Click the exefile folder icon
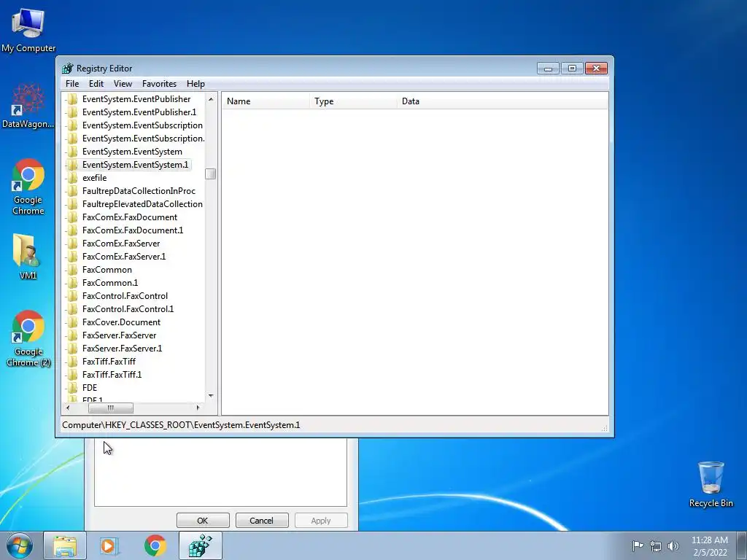This screenshot has width=747, height=560. [72, 178]
